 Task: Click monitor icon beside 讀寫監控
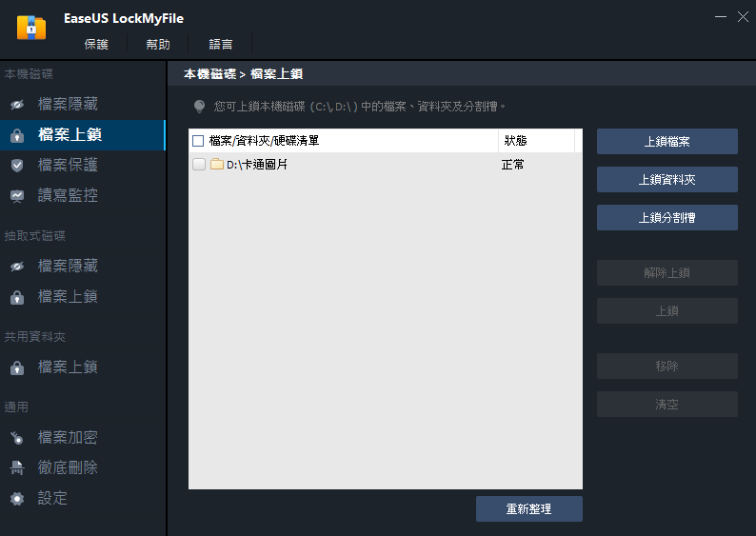(17, 196)
